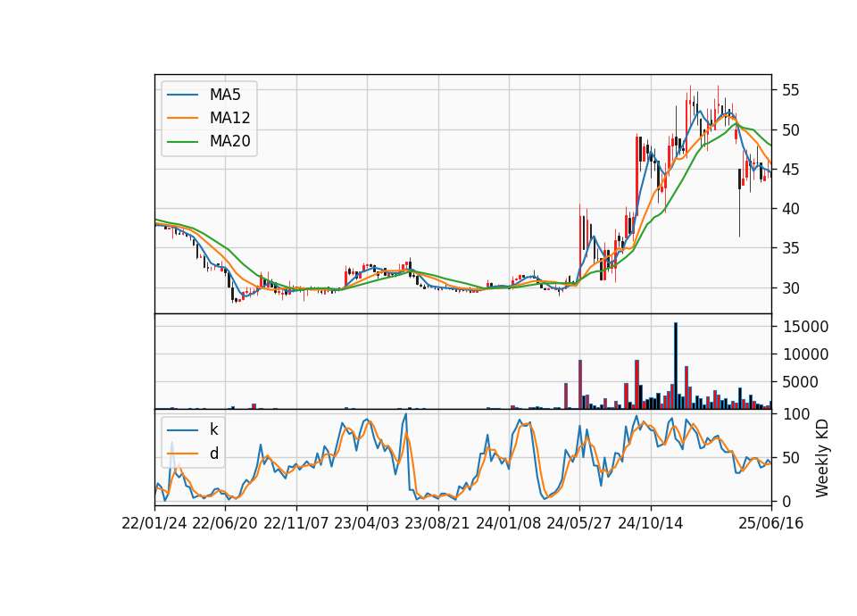Click the 22/01/24 date tick label
The width and height of the screenshot is (857, 616).
[154, 523]
